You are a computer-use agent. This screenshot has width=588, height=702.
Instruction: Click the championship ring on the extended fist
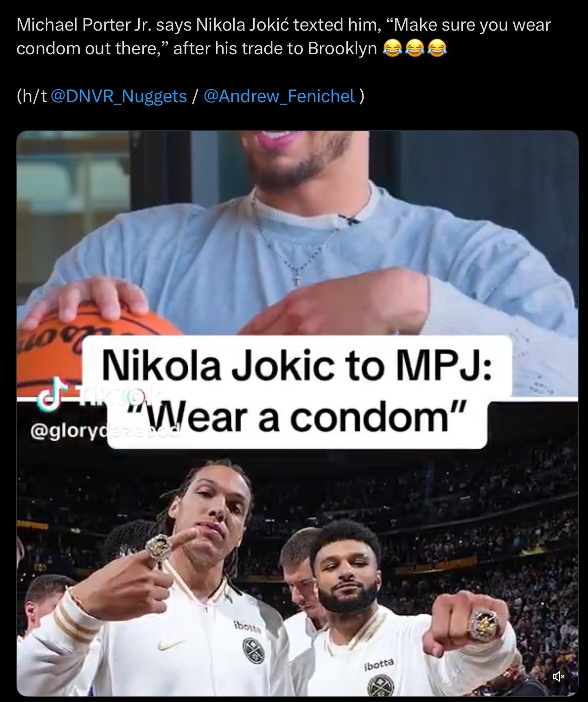click(x=483, y=625)
